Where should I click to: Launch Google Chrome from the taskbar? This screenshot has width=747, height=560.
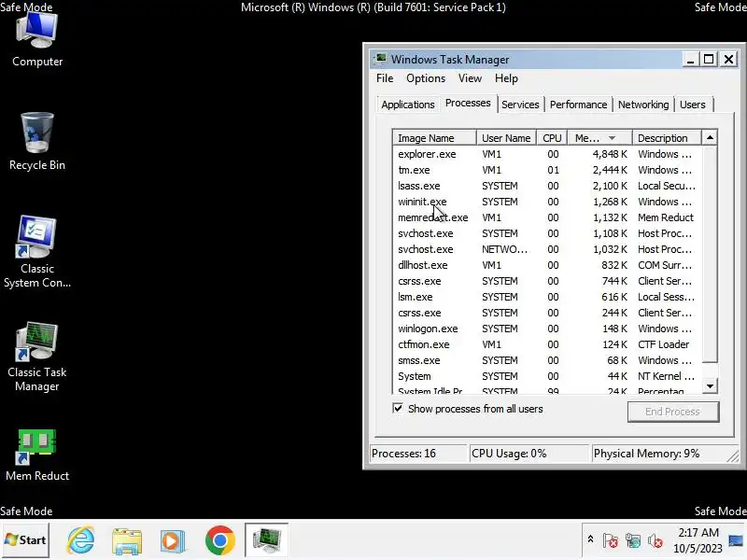[220, 540]
